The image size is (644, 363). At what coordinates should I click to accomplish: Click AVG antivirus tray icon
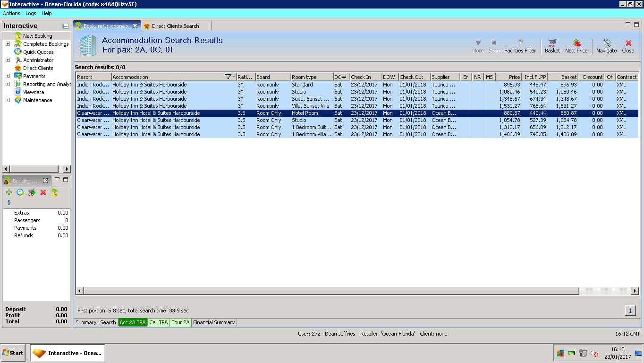[560, 353]
